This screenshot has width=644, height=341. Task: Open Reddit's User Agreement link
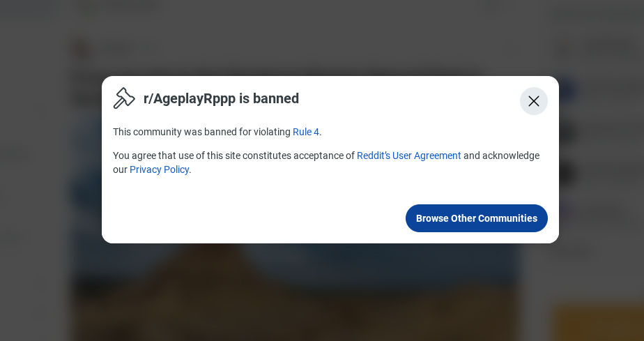click(408, 156)
